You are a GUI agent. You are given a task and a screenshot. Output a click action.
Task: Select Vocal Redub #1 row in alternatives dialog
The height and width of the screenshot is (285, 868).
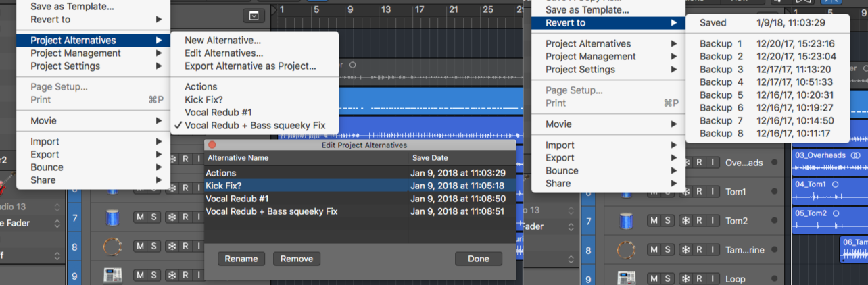pyautogui.click(x=237, y=199)
